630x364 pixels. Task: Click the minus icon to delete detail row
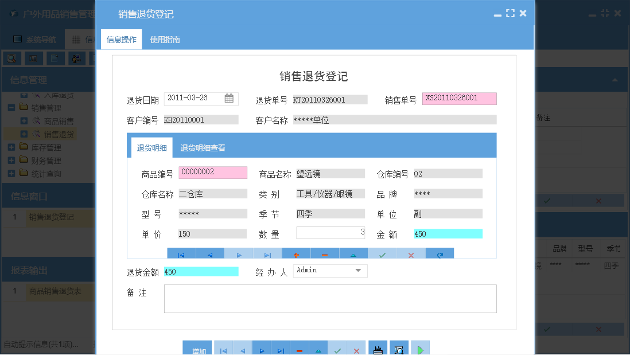[x=325, y=254]
